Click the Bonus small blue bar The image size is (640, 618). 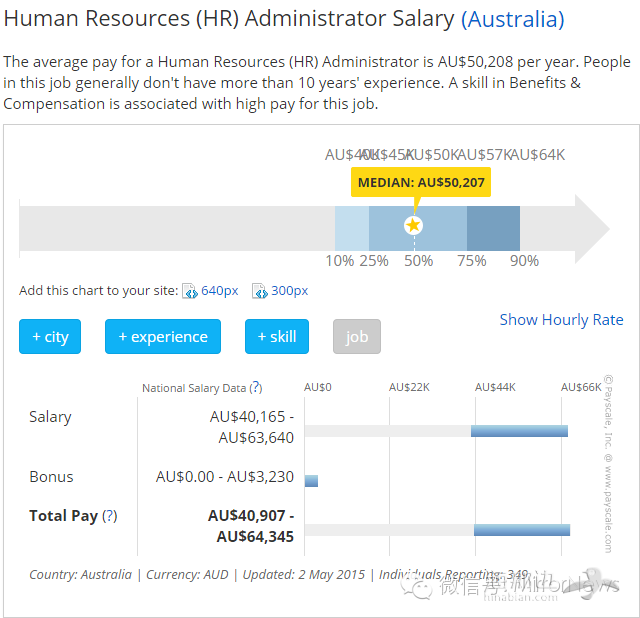pos(311,481)
